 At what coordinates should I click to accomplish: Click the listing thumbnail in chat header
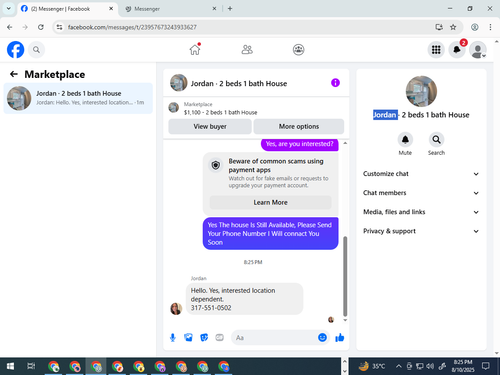[179, 83]
